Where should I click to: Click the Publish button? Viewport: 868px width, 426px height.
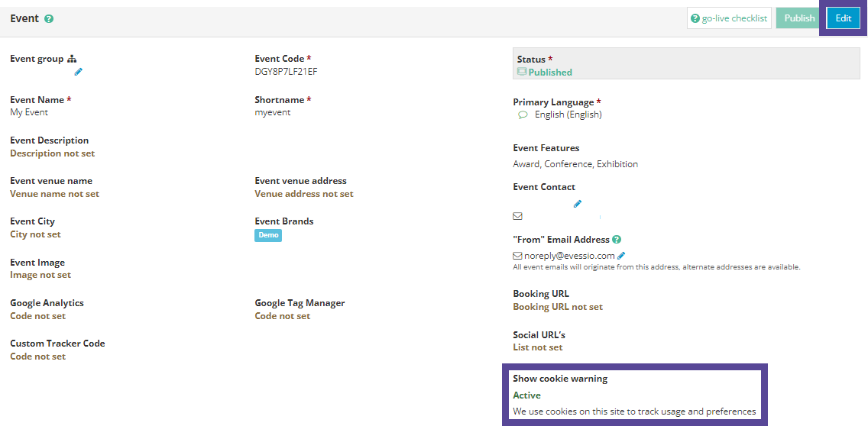[x=799, y=18]
